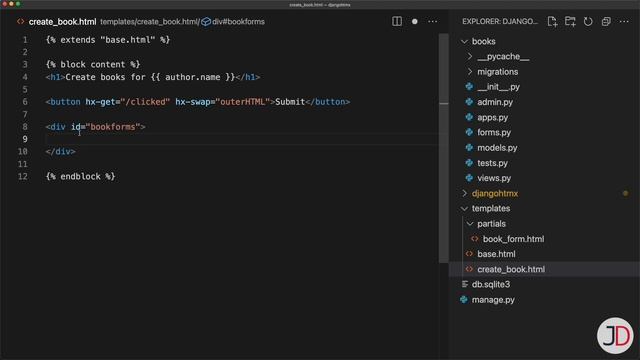Image resolution: width=640 pixels, height=360 pixels.
Task: Click the HTML file icon in the tab
Action: 20,22
